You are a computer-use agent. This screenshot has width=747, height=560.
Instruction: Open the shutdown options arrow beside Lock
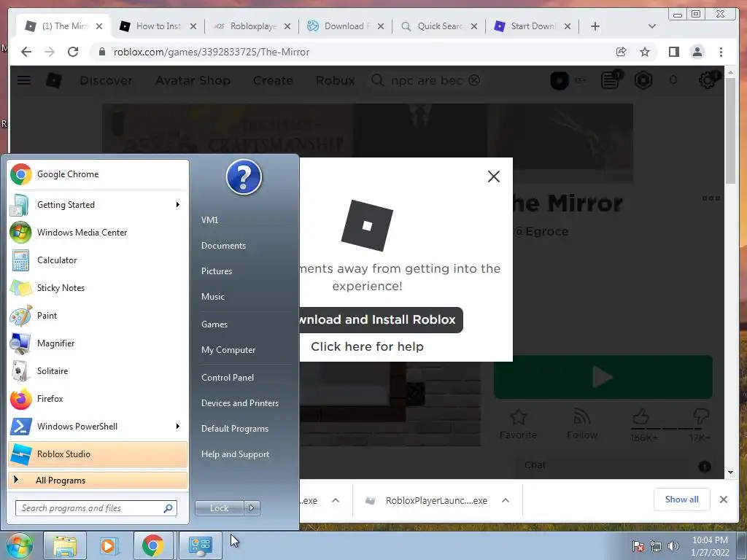[x=252, y=508]
